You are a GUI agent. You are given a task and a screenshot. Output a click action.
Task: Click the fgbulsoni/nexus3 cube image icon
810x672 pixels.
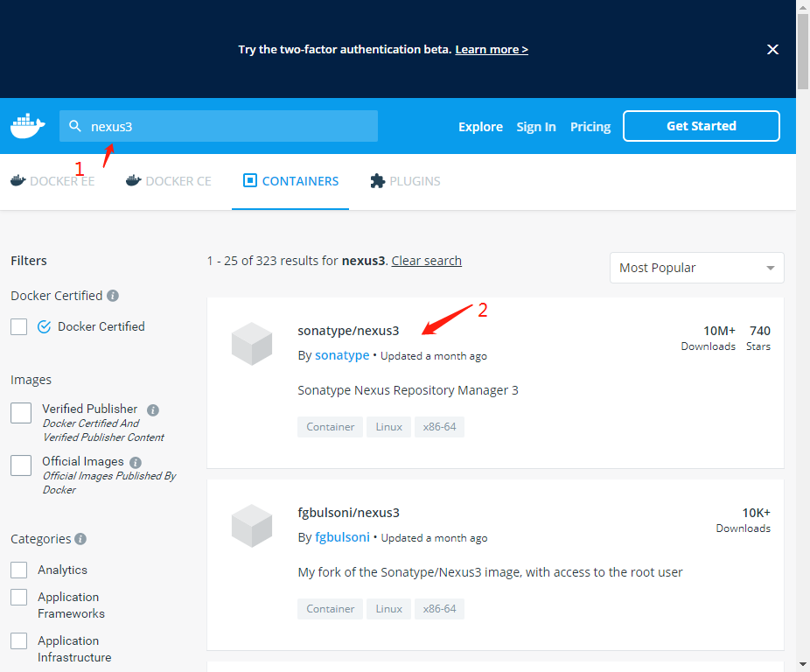252,526
